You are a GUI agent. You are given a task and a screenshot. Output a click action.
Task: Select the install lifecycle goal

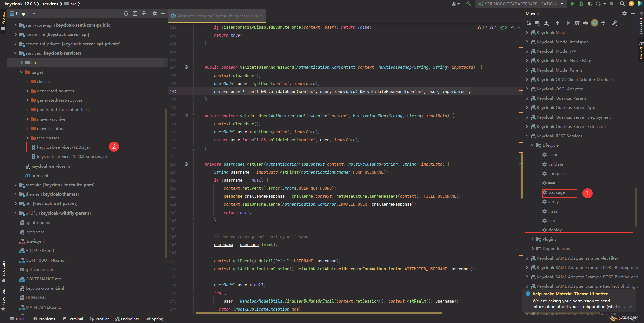554,211
